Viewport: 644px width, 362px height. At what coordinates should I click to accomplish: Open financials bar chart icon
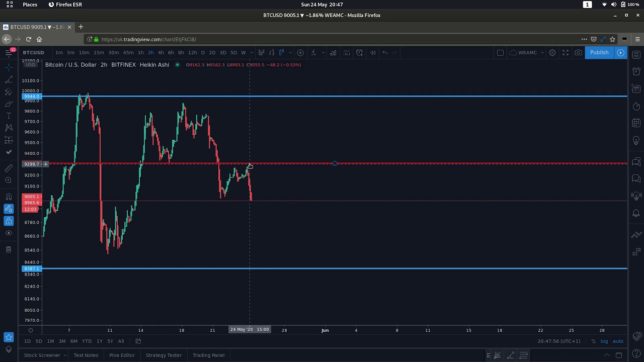(334, 52)
